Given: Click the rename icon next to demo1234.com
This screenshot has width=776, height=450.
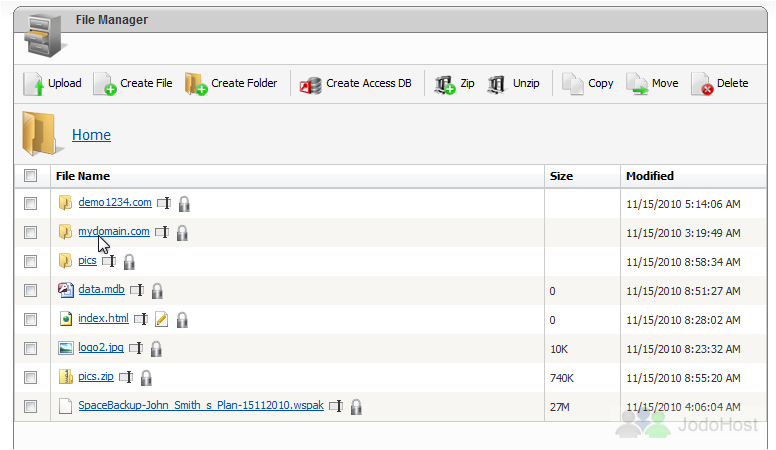Looking at the screenshot, I should coord(163,204).
